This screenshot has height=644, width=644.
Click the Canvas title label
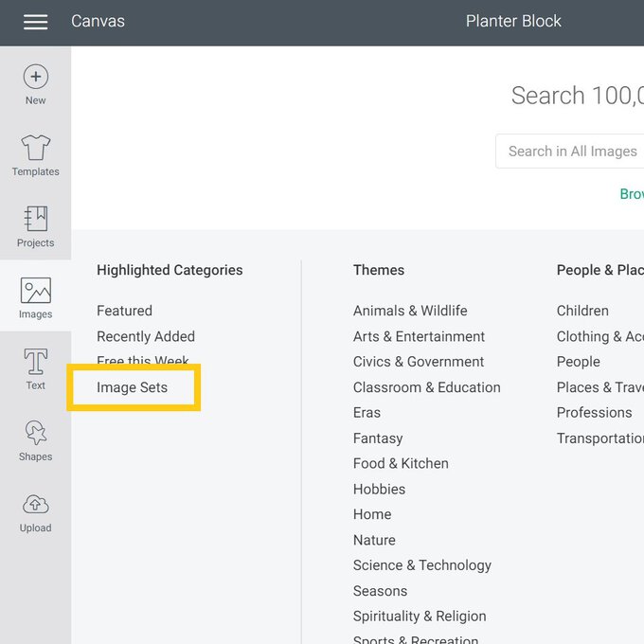[x=98, y=21]
